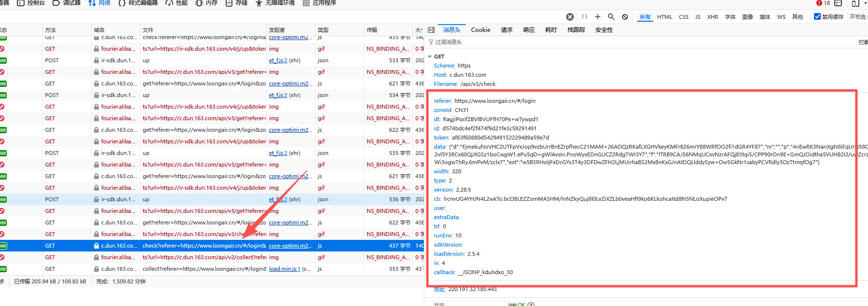This screenshot has height=306, width=868.
Task: Filter requests by JS type
Action: coord(698,17)
